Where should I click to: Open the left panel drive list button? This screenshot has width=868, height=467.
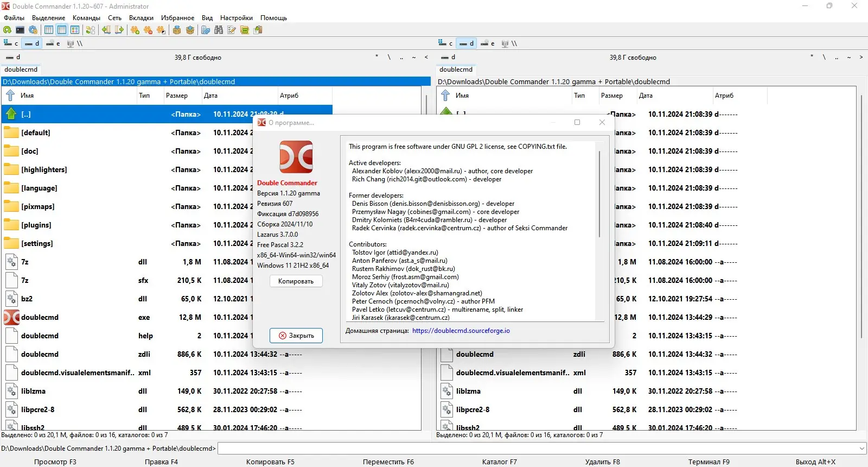(13, 57)
